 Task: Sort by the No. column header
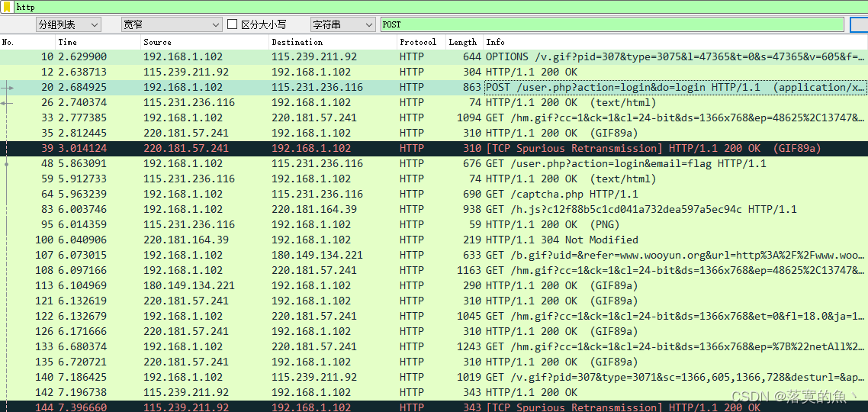pyautogui.click(x=27, y=42)
